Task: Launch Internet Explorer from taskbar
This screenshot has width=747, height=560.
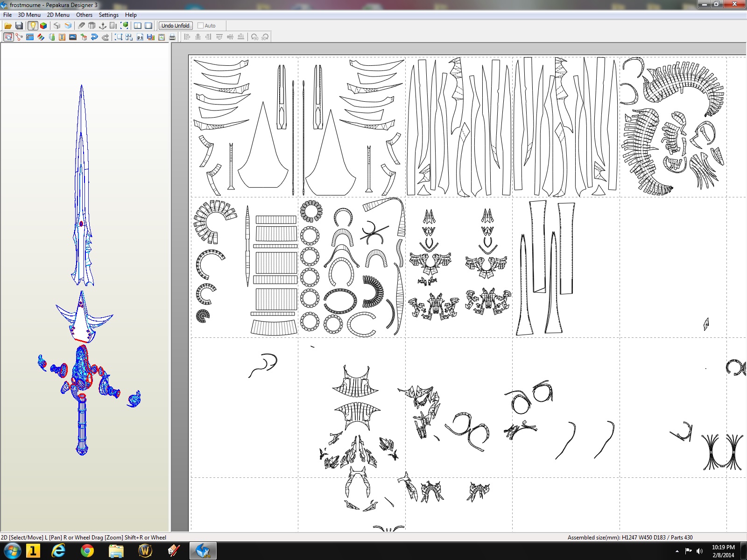Action: (58, 551)
